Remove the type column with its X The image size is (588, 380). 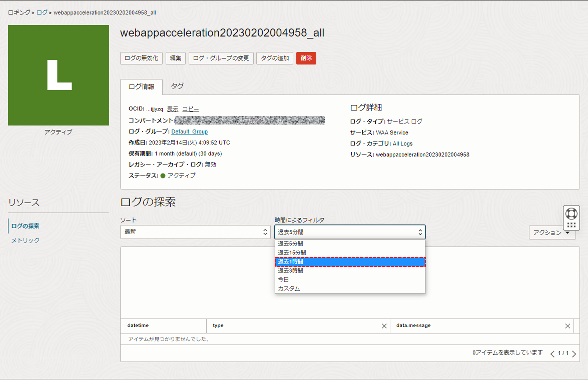(384, 326)
